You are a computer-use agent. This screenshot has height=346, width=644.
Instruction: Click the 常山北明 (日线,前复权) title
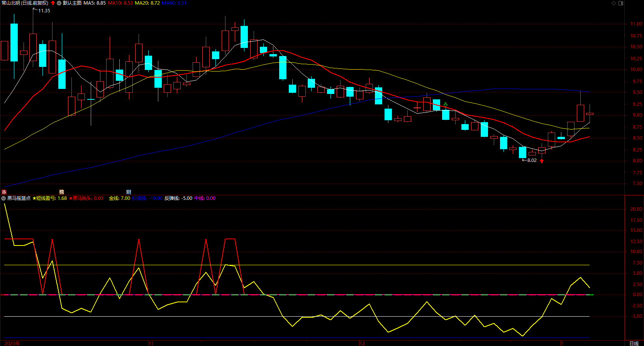(25, 3)
